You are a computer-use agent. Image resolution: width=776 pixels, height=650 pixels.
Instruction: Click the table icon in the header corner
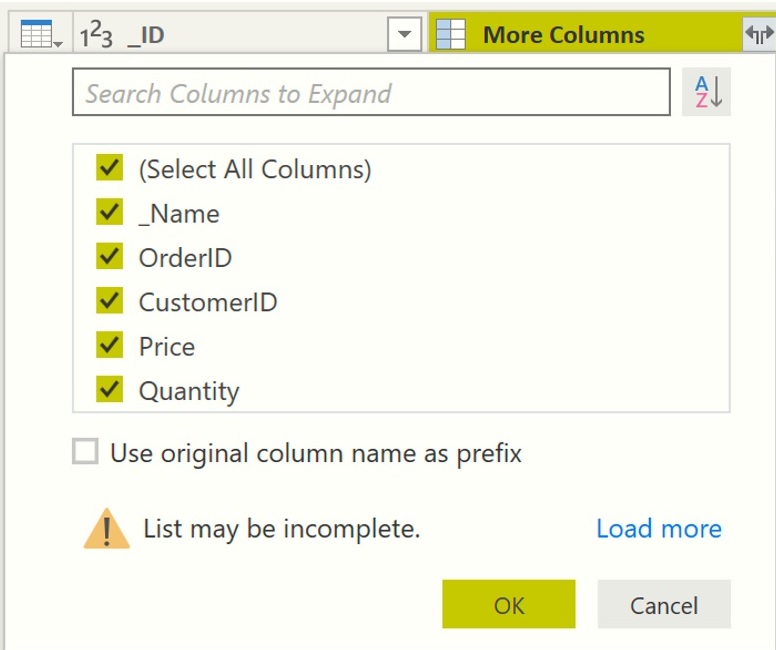pyautogui.click(x=40, y=36)
